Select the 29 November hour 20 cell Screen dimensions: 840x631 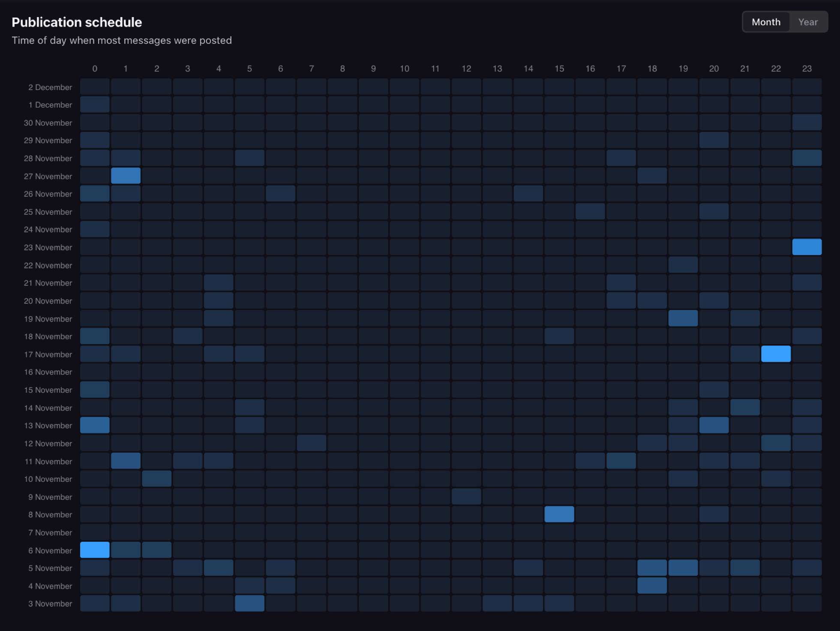[714, 140]
